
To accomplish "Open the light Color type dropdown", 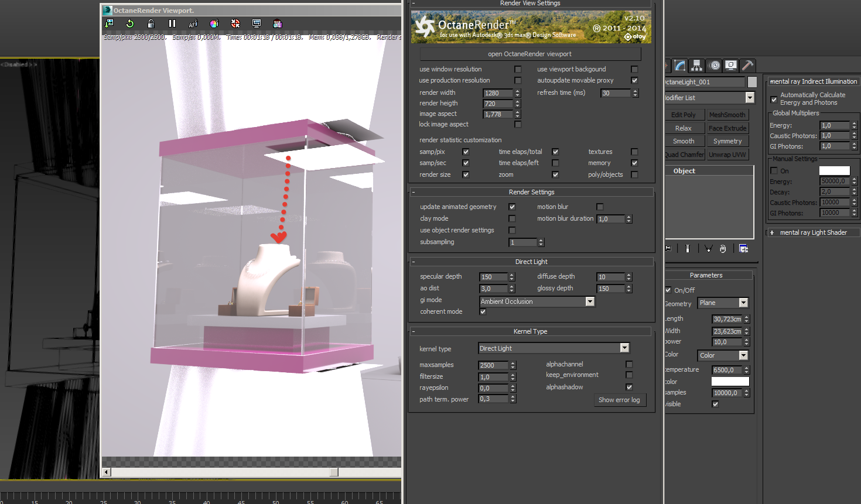I will tap(723, 355).
